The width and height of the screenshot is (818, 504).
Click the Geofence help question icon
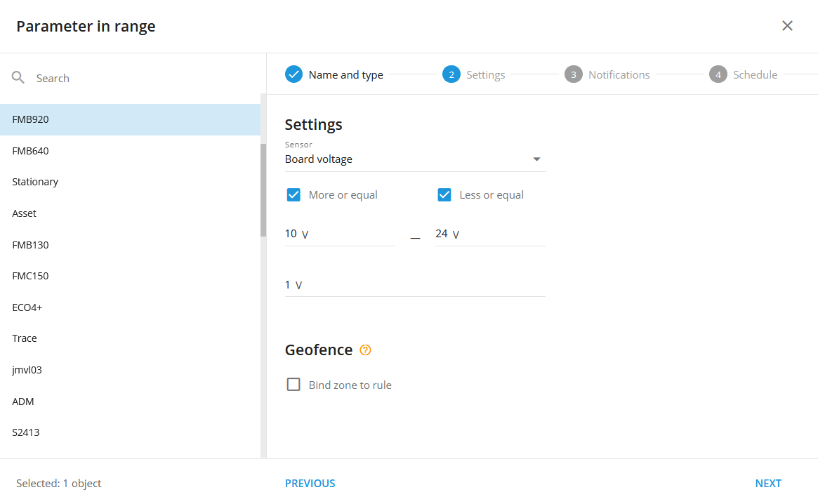(365, 350)
